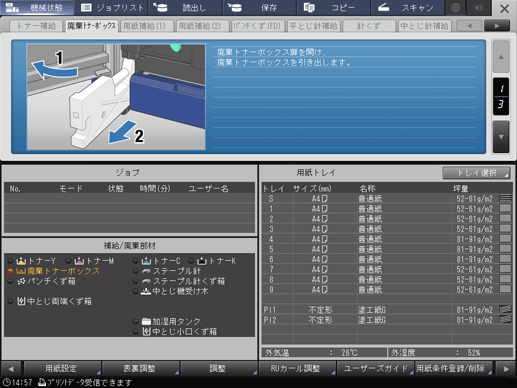Click the globe network icon
Screen dimensions: 517x388
pyautogui.click(x=455, y=8)
